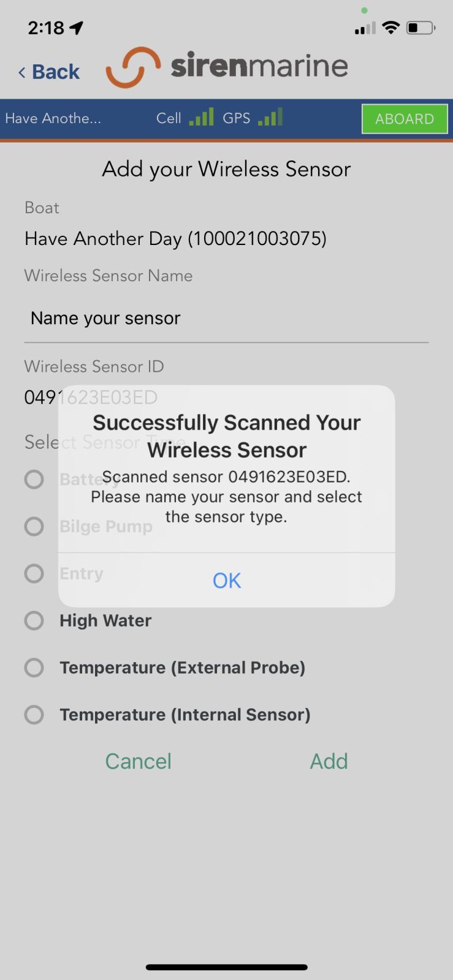Tap the battery status icon
Image resolution: width=453 pixels, height=980 pixels.
coord(421,28)
